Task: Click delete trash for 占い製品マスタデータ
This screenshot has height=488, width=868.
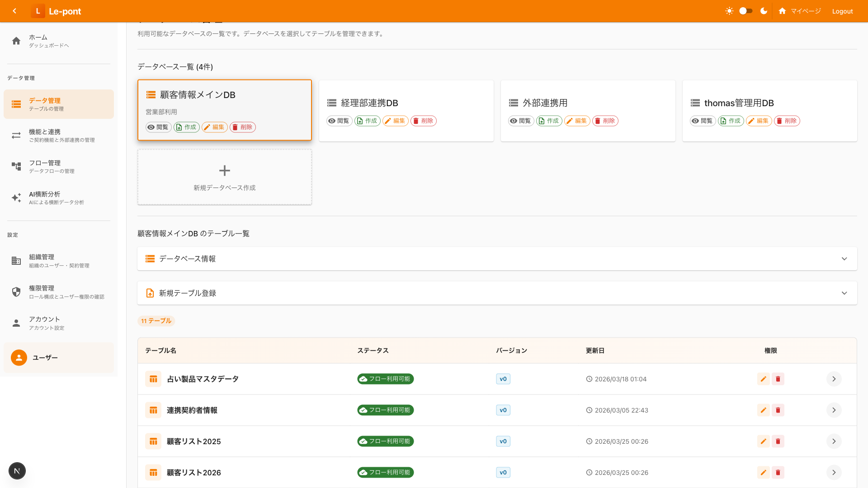Action: pyautogui.click(x=778, y=379)
